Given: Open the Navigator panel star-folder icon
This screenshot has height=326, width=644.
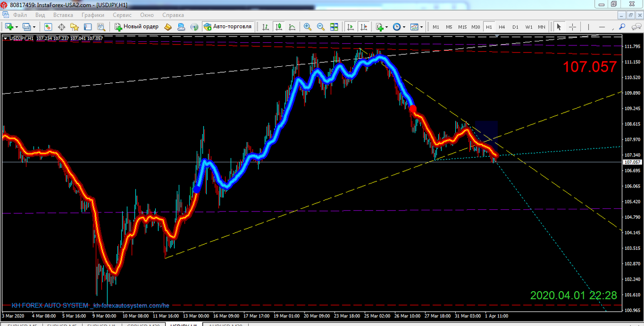Looking at the screenshot, I should tap(74, 26).
